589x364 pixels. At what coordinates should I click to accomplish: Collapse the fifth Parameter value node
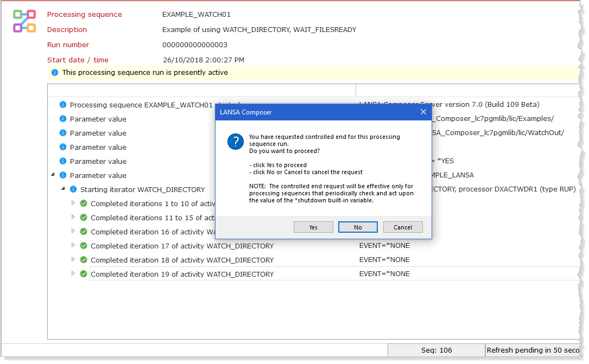(53, 175)
